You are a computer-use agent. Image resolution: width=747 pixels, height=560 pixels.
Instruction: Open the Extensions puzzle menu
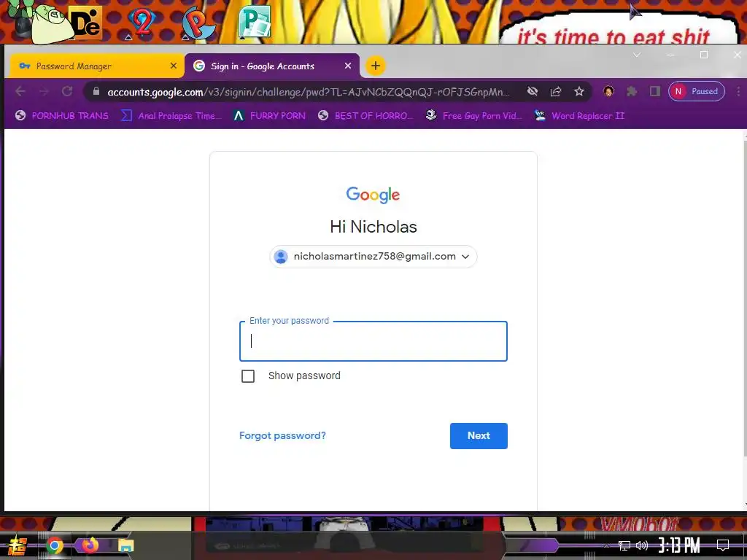coord(632,91)
